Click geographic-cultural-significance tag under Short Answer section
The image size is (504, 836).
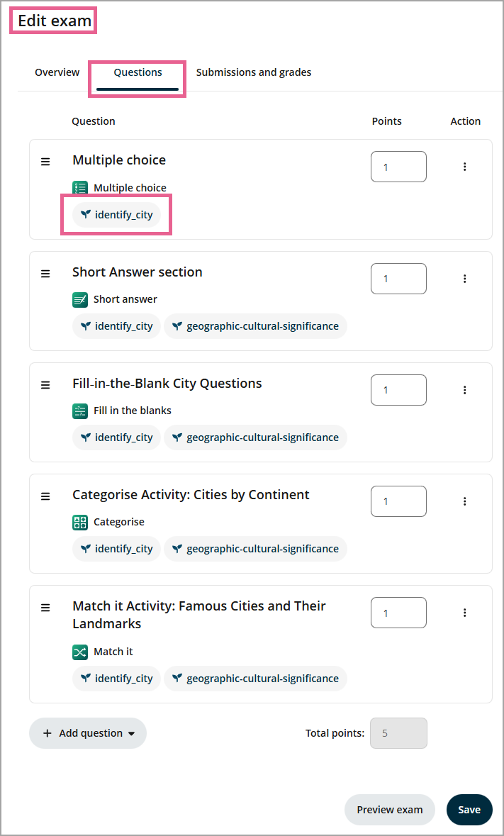(255, 327)
